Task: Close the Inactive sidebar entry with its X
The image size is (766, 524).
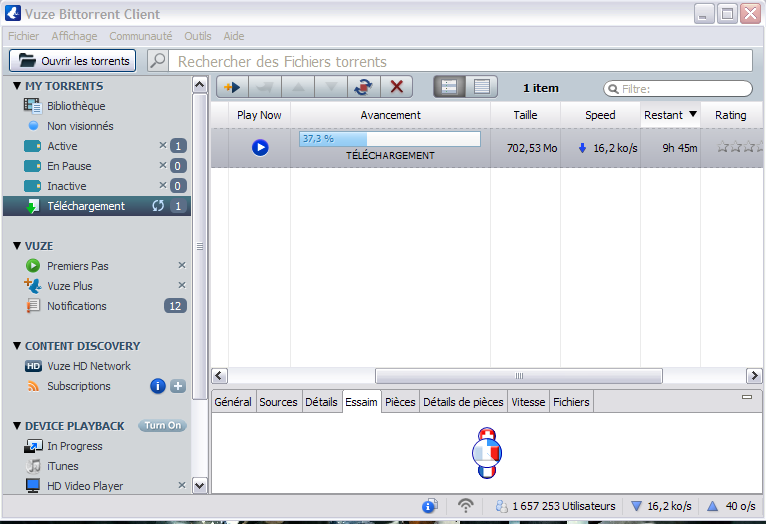Action: [x=163, y=185]
